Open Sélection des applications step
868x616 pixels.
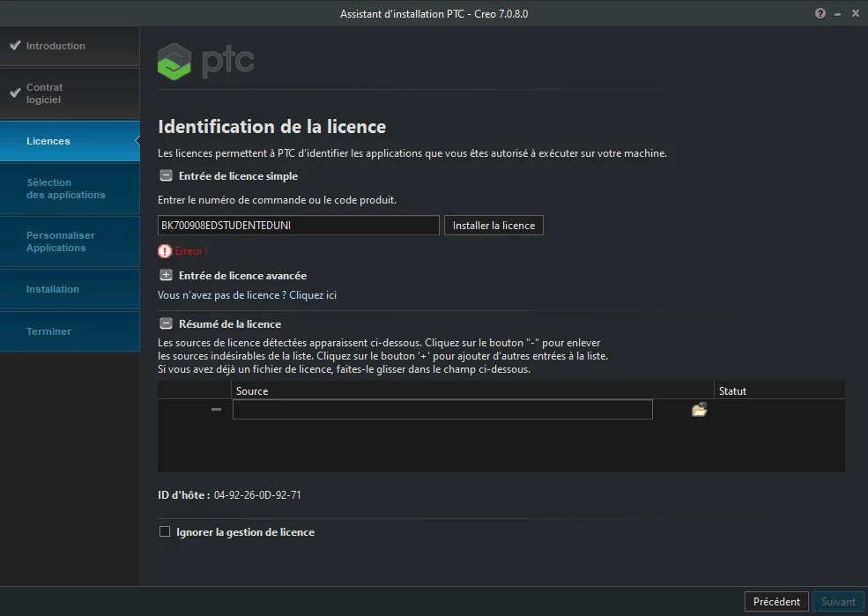coord(70,189)
